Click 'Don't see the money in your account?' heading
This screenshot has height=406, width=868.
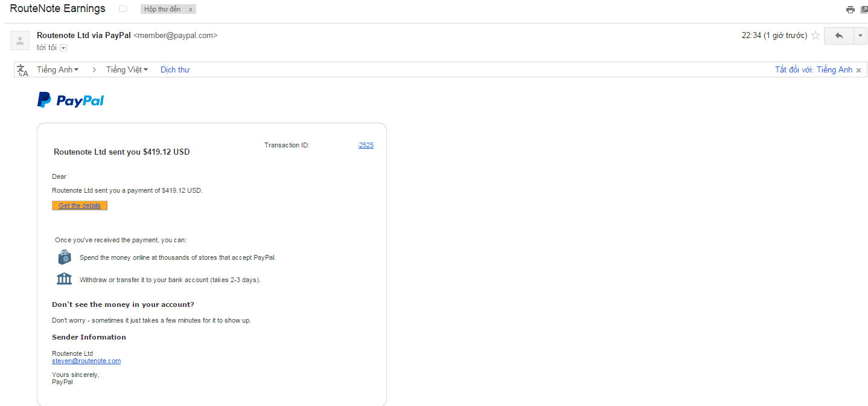(123, 304)
